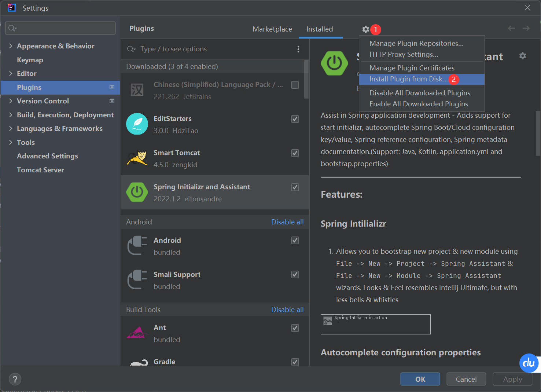Image resolution: width=541 pixels, height=392 pixels.
Task: Open the three-dot plugin list options menu
Action: point(298,49)
